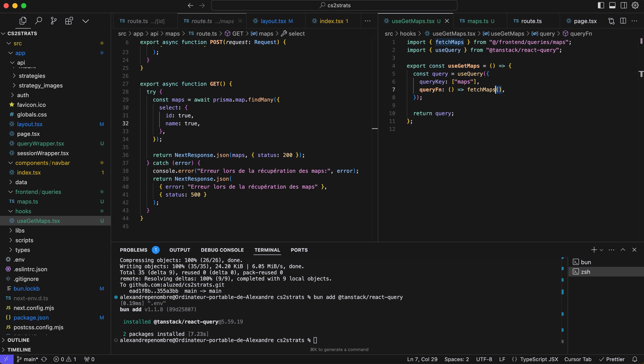The image size is (644, 364).
Task: Click the notifications bell in status bar
Action: pyautogui.click(x=635, y=359)
